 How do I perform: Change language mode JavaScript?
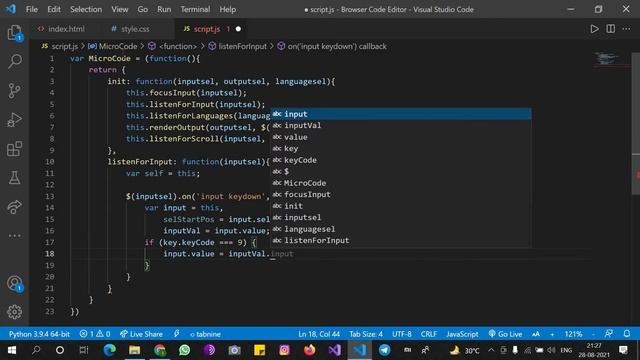[x=462, y=334]
